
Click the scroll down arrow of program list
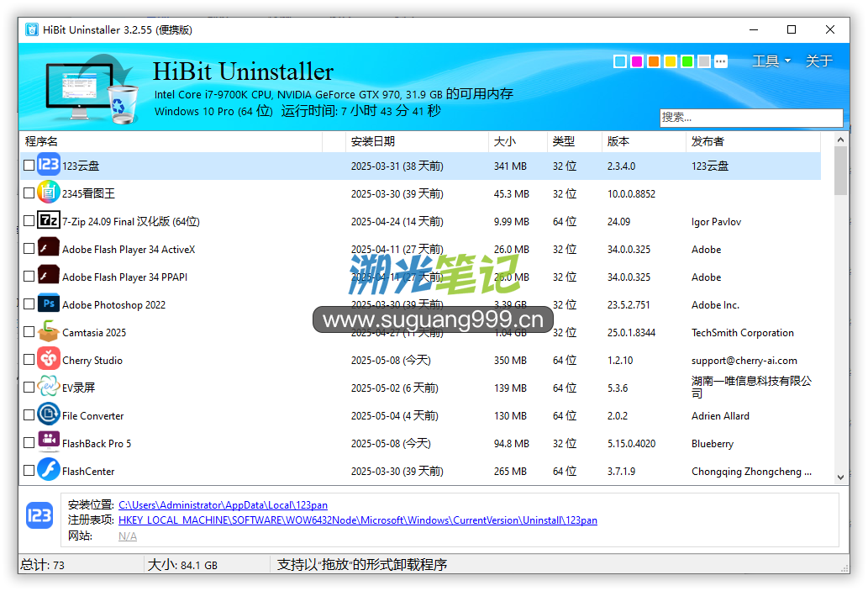coord(840,477)
